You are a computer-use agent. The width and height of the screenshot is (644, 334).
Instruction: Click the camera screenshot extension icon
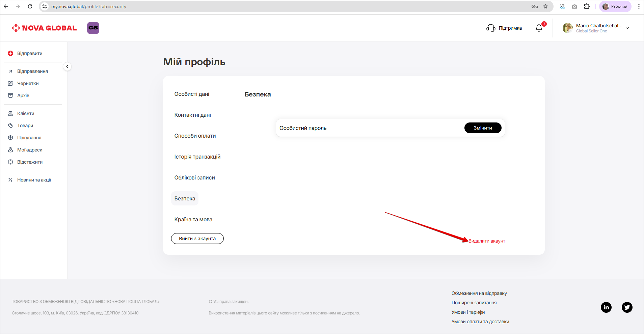pyautogui.click(x=574, y=6)
